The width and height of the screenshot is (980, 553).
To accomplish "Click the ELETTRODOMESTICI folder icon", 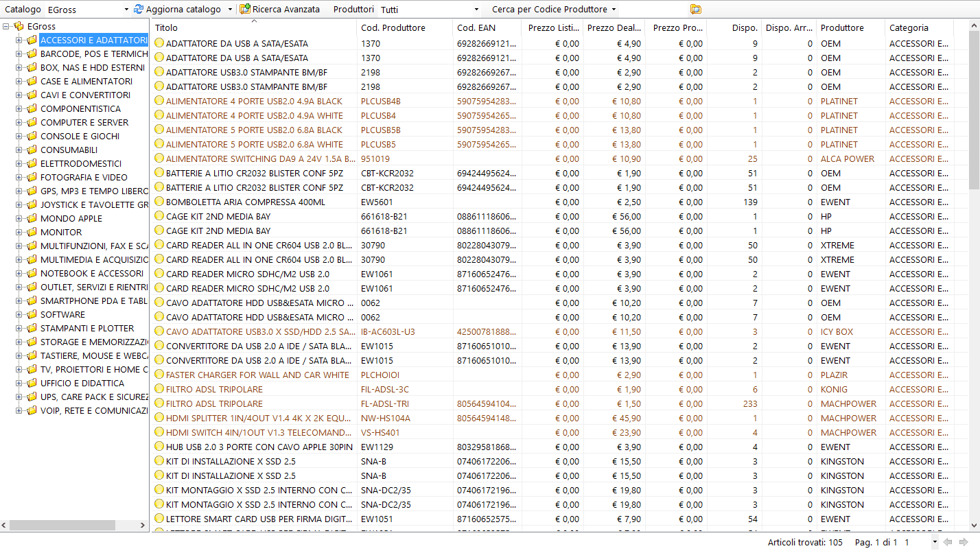I will pyautogui.click(x=32, y=163).
